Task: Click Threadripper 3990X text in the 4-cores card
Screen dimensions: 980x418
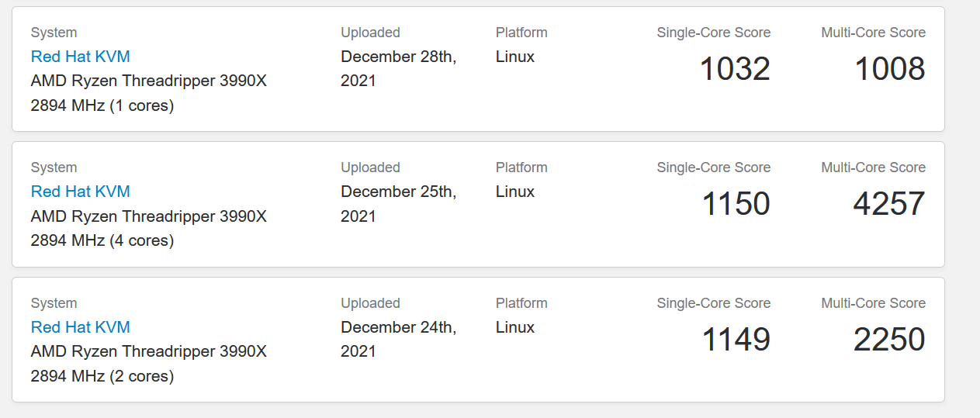Action: tap(194, 216)
